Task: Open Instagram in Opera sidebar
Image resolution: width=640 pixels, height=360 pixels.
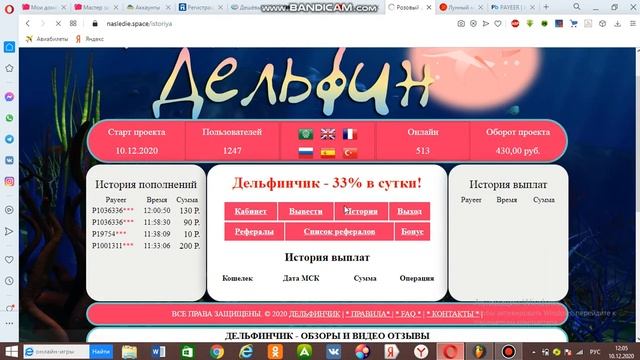Action: point(9,182)
